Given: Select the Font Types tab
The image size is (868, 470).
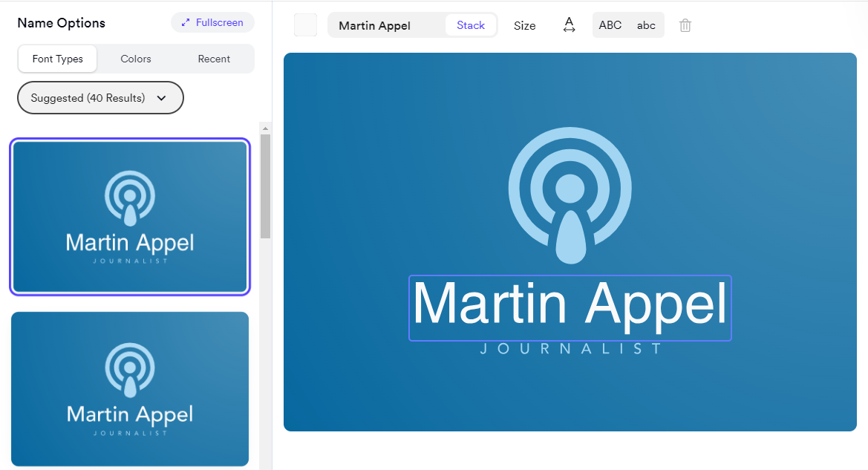Looking at the screenshot, I should [x=58, y=59].
